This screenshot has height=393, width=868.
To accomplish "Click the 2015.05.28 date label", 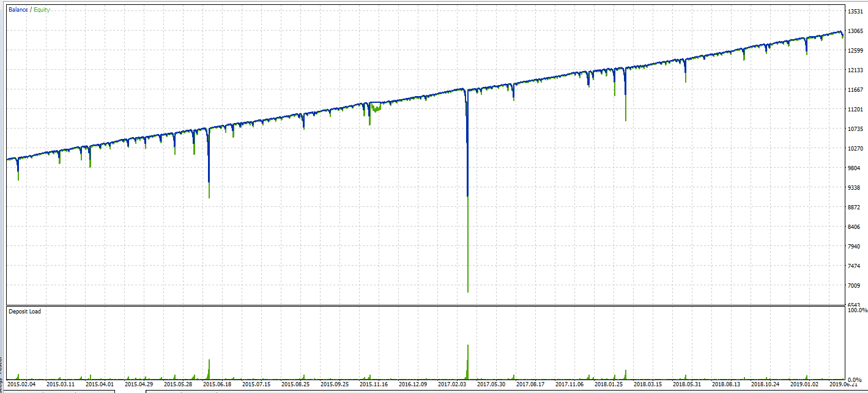I will click(x=179, y=384).
